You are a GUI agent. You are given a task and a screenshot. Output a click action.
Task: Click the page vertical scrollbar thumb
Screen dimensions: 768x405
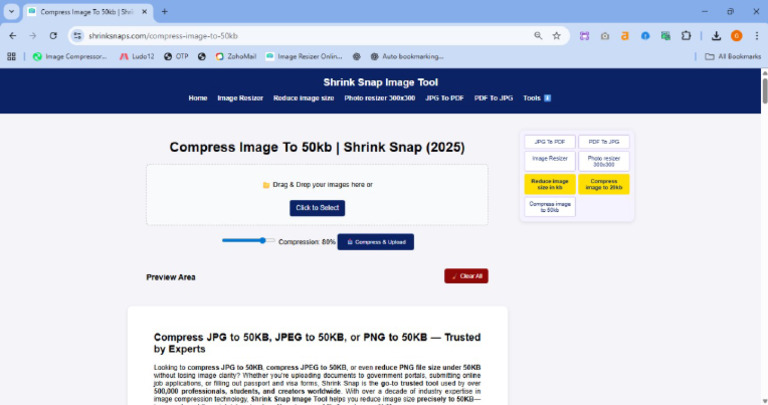click(x=765, y=90)
